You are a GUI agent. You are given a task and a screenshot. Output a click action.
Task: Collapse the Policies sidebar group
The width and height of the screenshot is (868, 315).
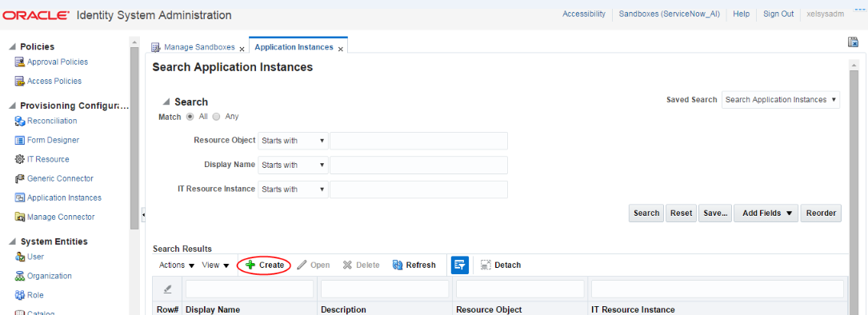12,47
